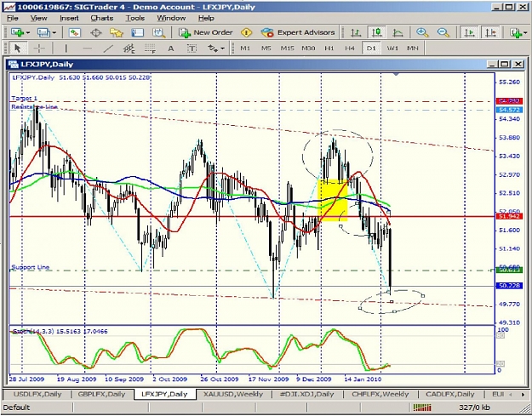Switch timeframe to MN
Screen dimensions: 532x416
point(413,48)
